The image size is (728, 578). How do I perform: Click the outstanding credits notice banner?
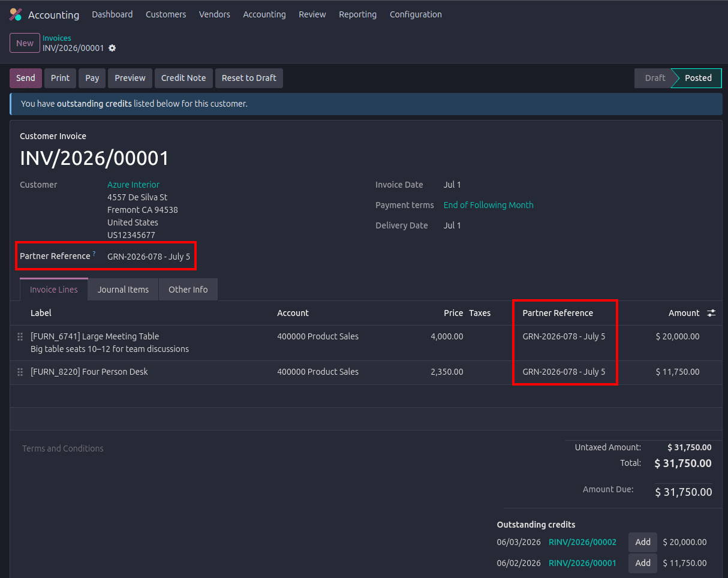[366, 104]
